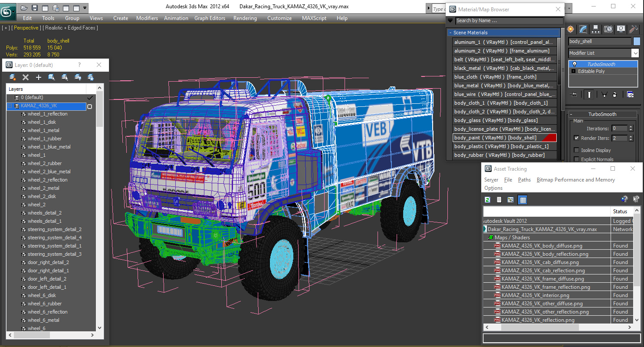Enable Isoline Display checkbox
The width and height of the screenshot is (644, 347).
[576, 150]
